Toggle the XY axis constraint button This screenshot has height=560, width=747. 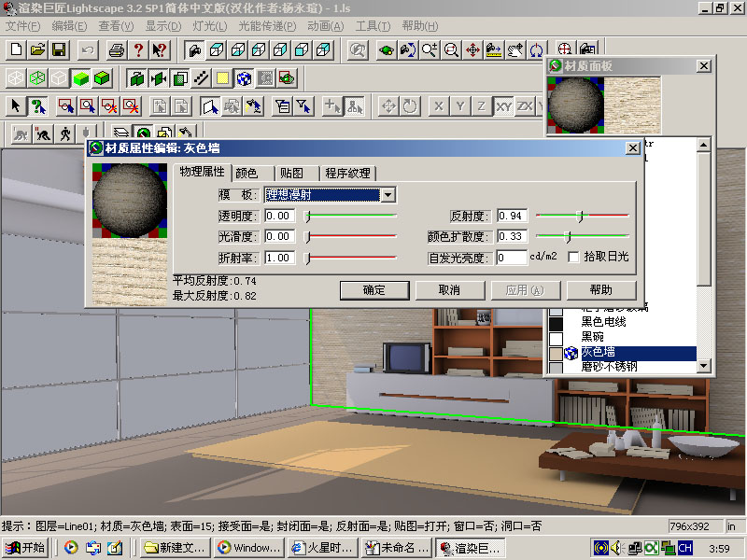[503, 106]
